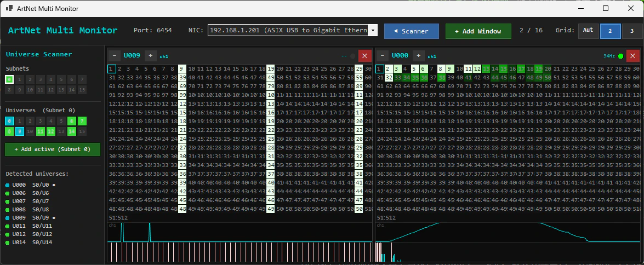Select detected universe U012 S0/U12
644x265 pixels.
tap(29, 234)
